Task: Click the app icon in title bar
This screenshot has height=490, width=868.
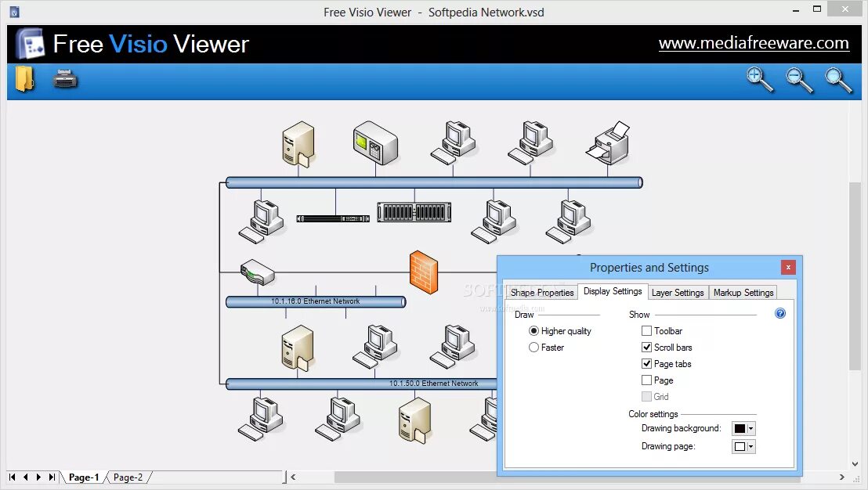Action: 14,12
